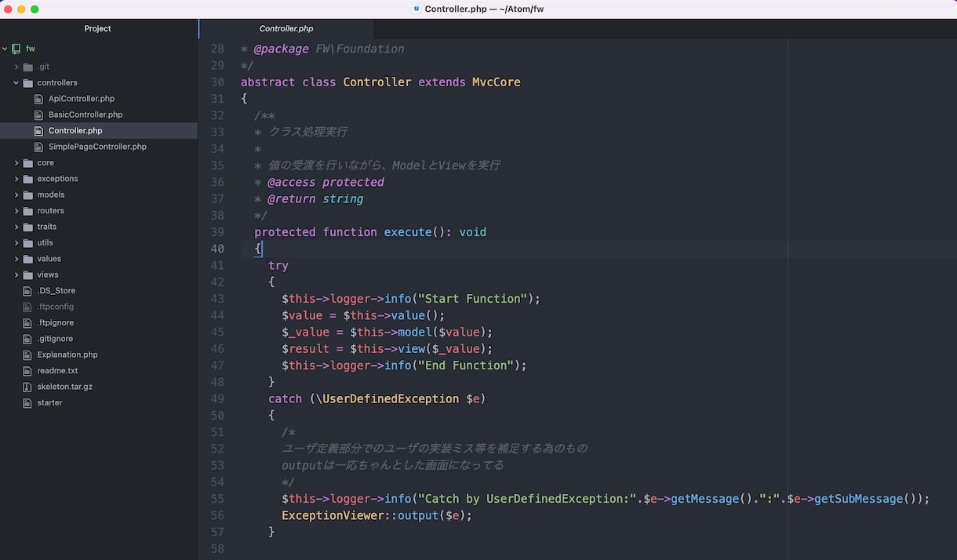
Task: Click the traits folder icon
Action: [28, 227]
